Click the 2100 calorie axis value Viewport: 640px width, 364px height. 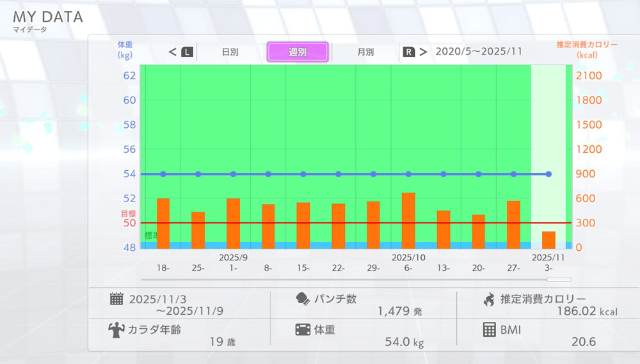(589, 75)
